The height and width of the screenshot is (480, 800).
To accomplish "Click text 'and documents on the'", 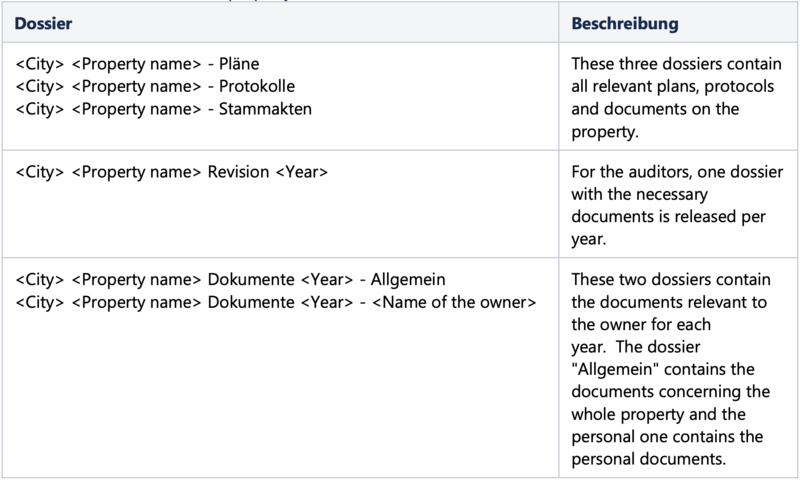I will [655, 109].
